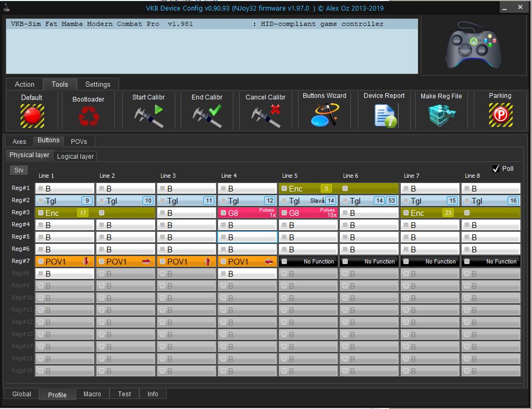Click the 16 badge on Reg#2 Line 8

(513, 201)
